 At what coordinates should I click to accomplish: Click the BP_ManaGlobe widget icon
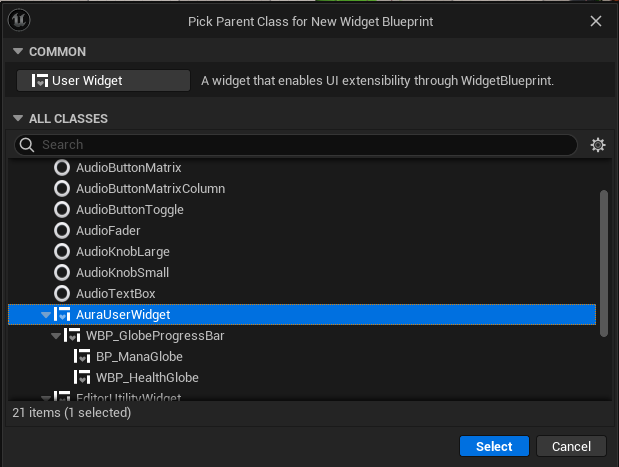[83, 357]
